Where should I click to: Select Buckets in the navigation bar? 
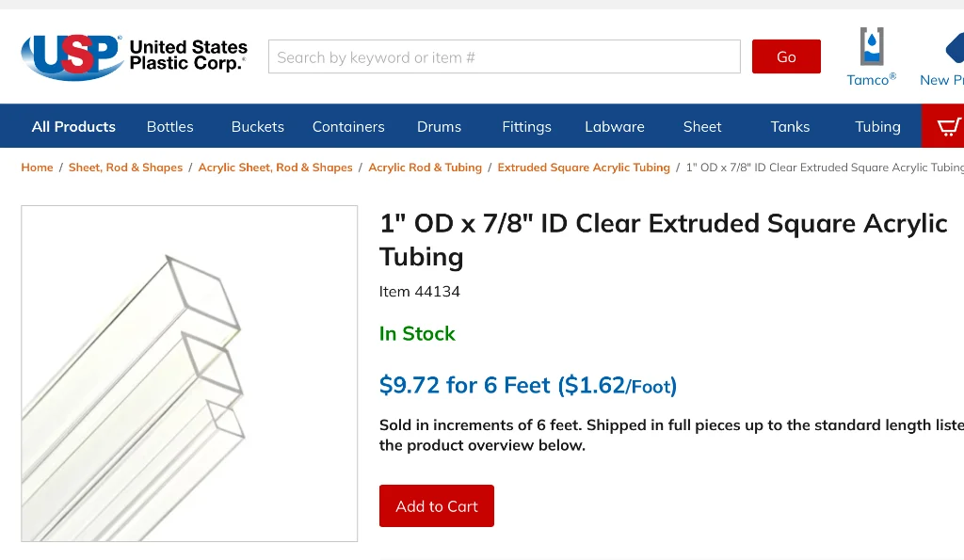pos(258,126)
